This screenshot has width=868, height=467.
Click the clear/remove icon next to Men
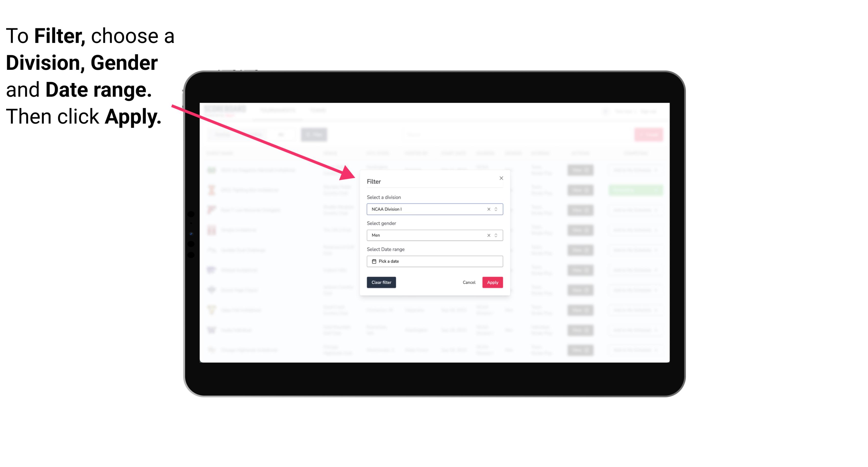point(488,235)
